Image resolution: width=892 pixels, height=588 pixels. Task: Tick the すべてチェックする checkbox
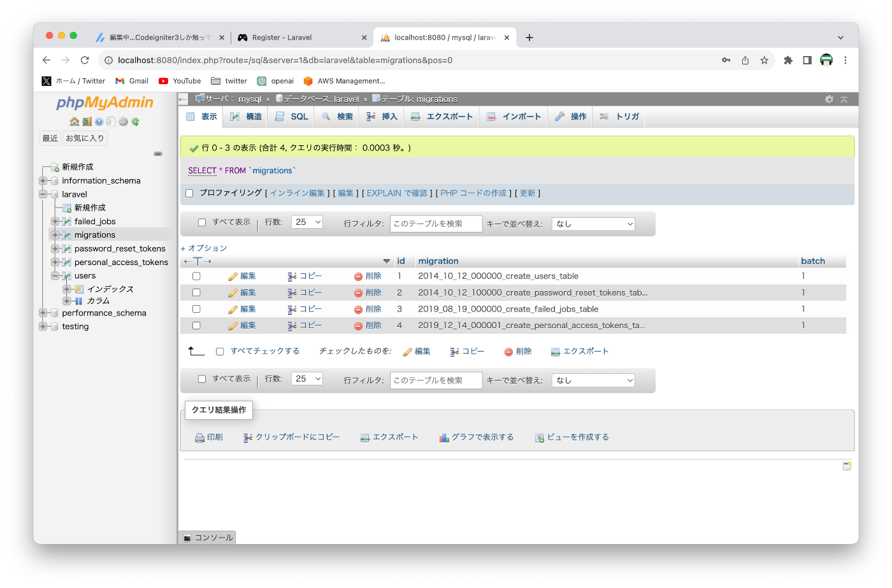(220, 352)
